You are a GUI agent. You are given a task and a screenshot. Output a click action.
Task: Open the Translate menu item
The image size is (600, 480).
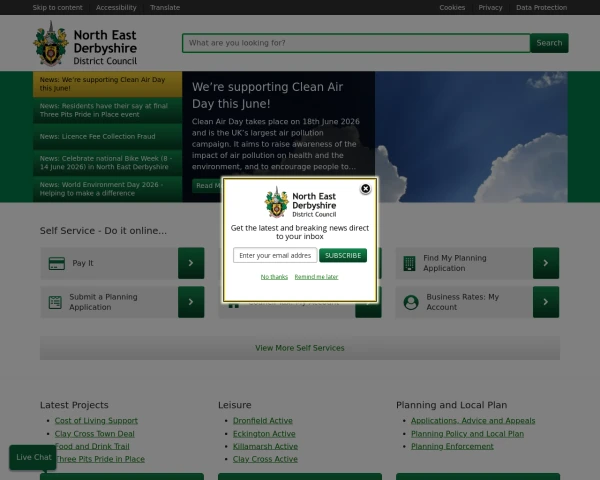click(x=165, y=8)
